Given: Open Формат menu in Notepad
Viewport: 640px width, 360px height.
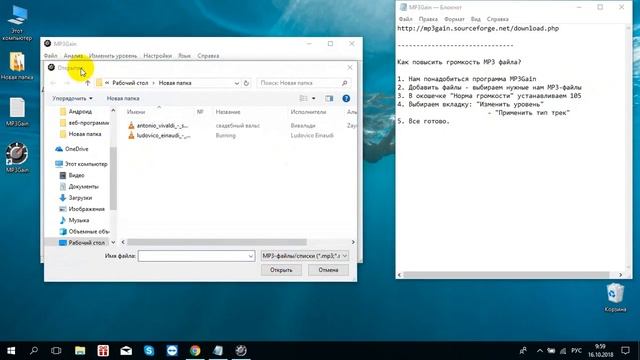Looking at the screenshot, I should [x=454, y=19].
